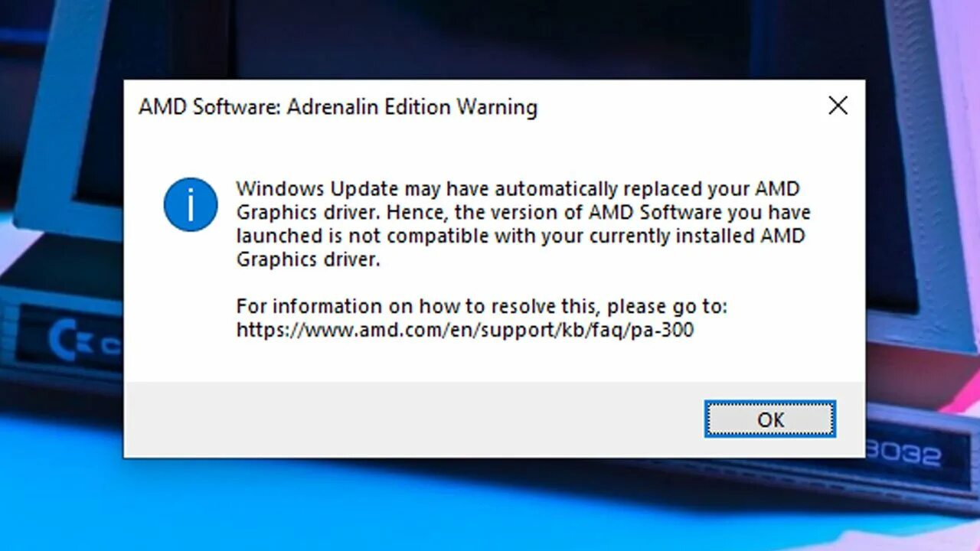Click the word "Warning" in the title
This screenshot has width=980, height=551.
[x=498, y=107]
